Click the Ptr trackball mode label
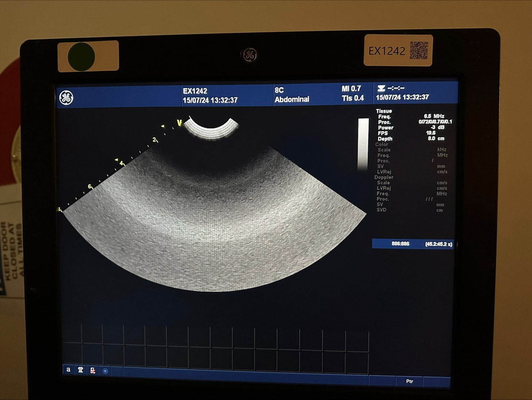Image resolution: width=532 pixels, height=400 pixels. tap(409, 381)
